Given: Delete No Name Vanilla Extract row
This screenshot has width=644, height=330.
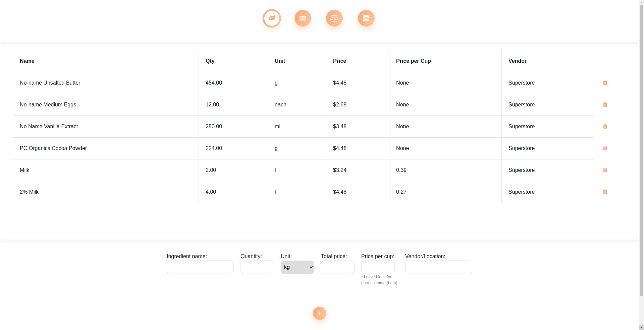Looking at the screenshot, I should (x=605, y=127).
